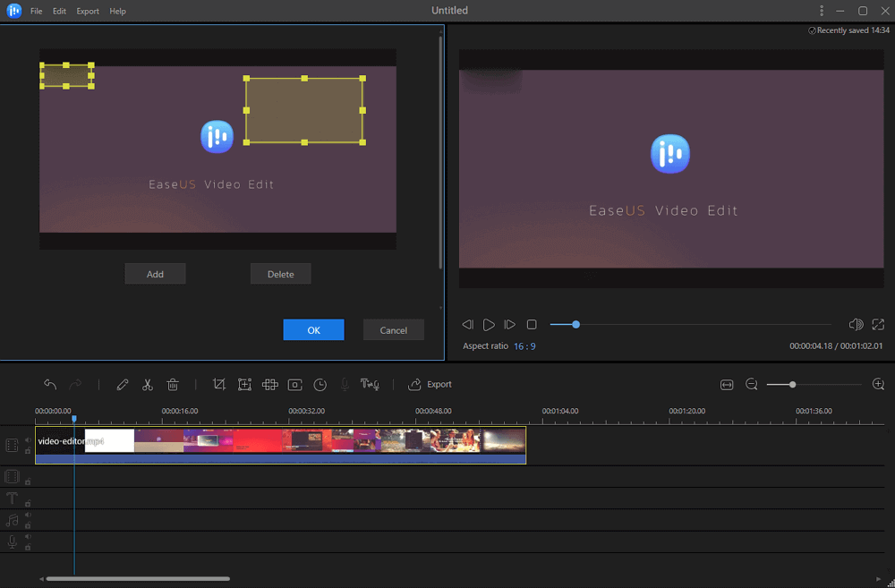
Task: Click the blue playhead marker on ruler
Action: (x=74, y=419)
